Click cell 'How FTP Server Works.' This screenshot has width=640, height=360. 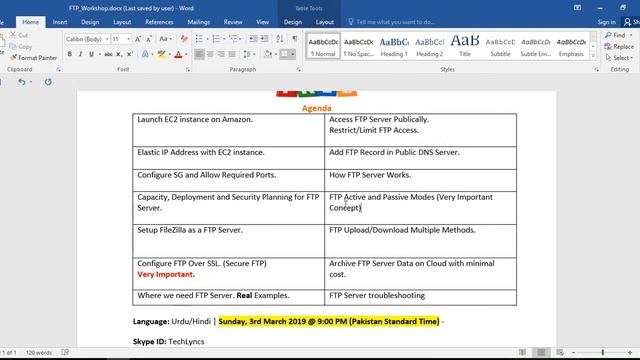click(x=420, y=180)
